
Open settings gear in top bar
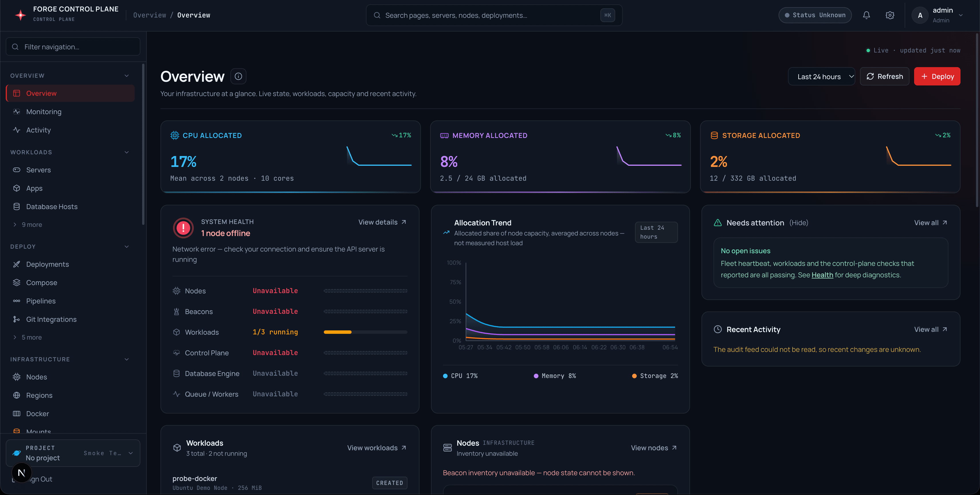(890, 15)
